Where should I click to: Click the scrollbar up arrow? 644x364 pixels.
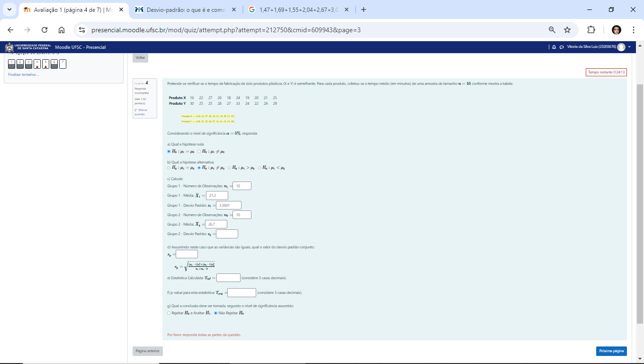coord(640,46)
